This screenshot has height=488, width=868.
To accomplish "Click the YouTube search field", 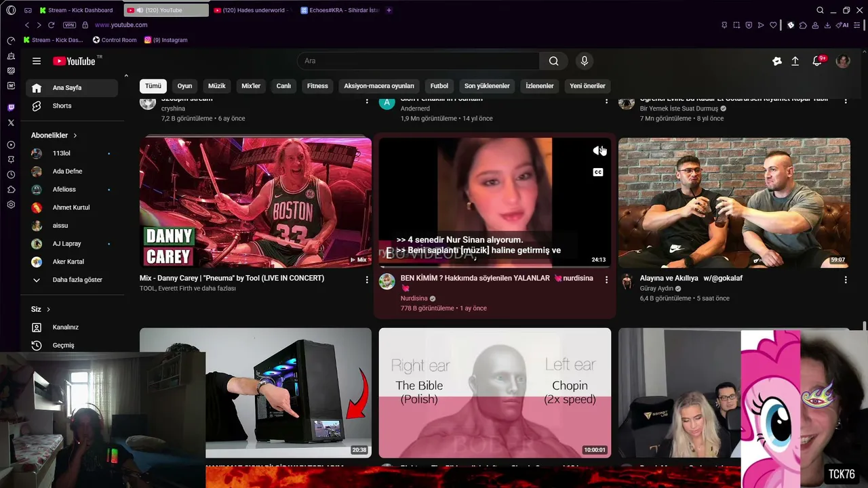I will (x=418, y=61).
